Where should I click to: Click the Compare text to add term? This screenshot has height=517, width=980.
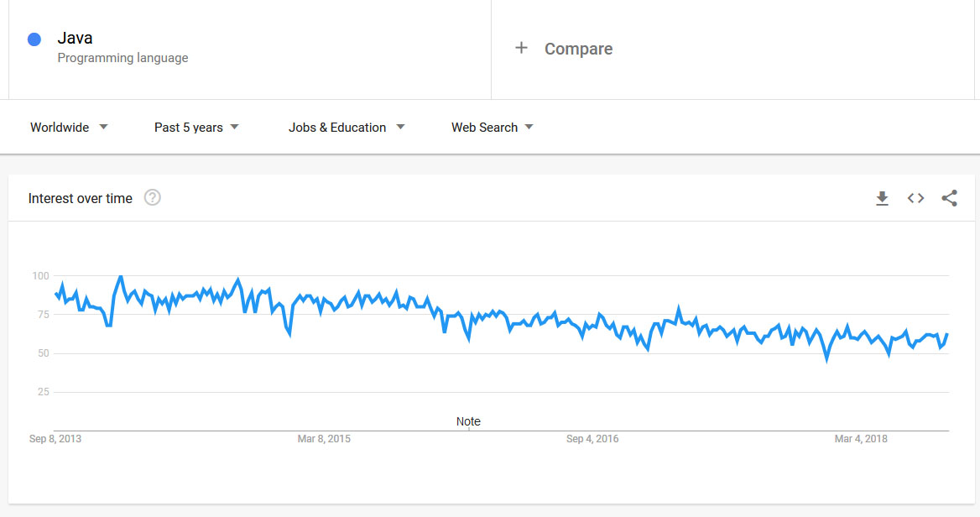pos(578,49)
